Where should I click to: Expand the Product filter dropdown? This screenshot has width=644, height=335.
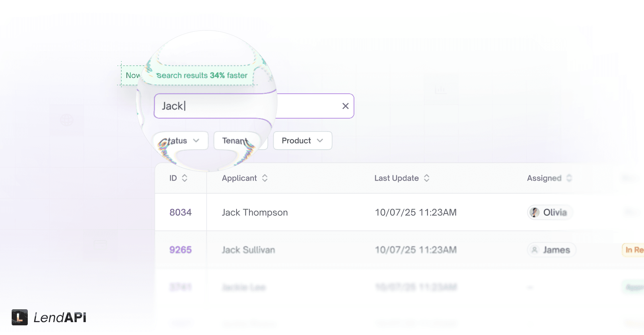(x=302, y=141)
